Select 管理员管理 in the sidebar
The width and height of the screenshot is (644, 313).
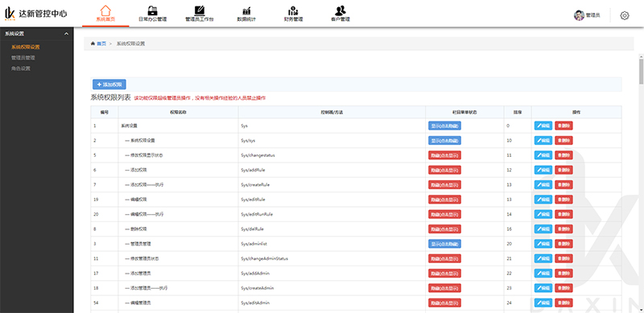(x=23, y=58)
